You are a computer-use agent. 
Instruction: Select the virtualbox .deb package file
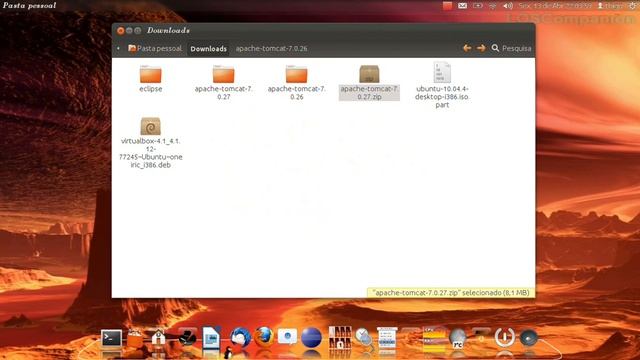tap(151, 126)
